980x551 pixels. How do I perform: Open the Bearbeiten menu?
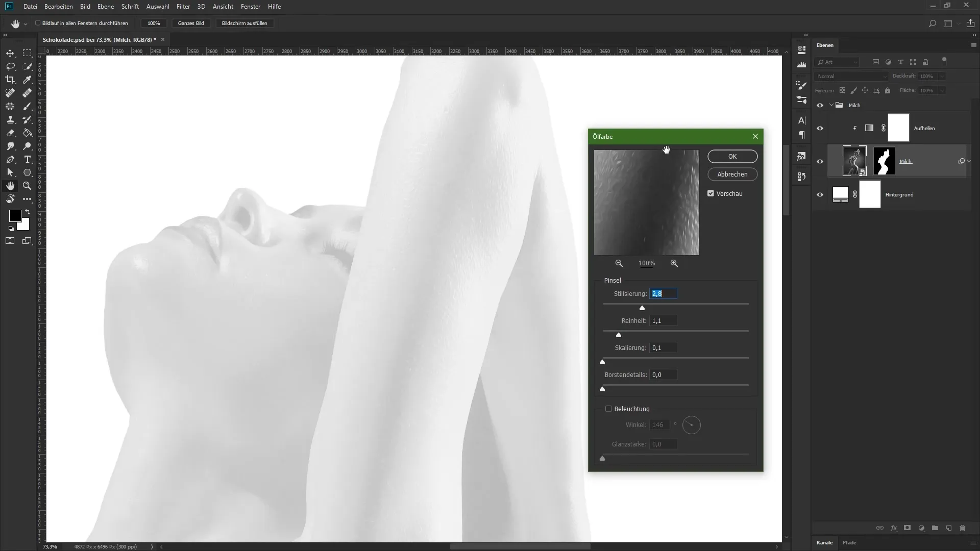point(58,7)
